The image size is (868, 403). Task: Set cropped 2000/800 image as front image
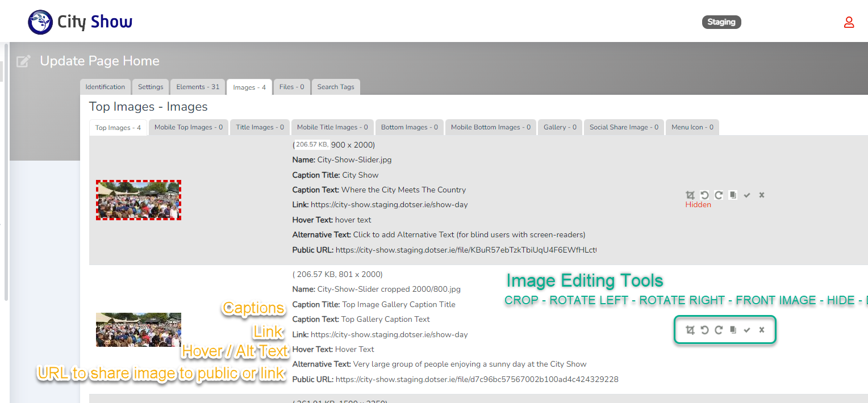pyautogui.click(x=733, y=330)
